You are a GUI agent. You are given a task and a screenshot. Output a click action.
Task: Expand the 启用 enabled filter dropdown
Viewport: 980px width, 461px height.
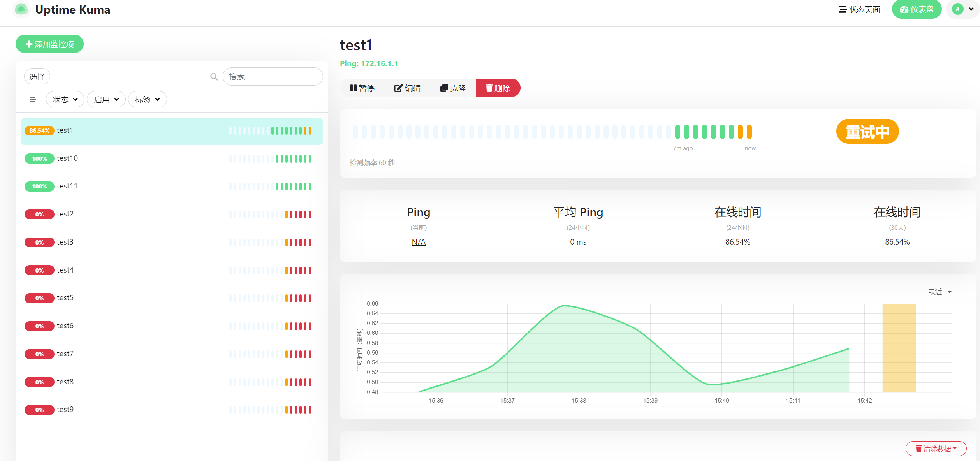pyautogui.click(x=106, y=100)
